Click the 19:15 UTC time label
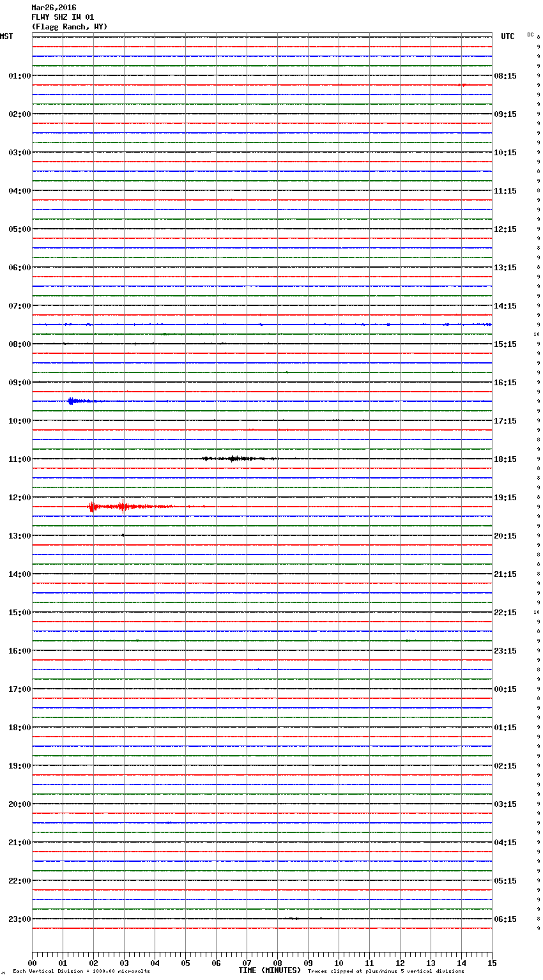The image size is (543, 980). pyautogui.click(x=505, y=498)
